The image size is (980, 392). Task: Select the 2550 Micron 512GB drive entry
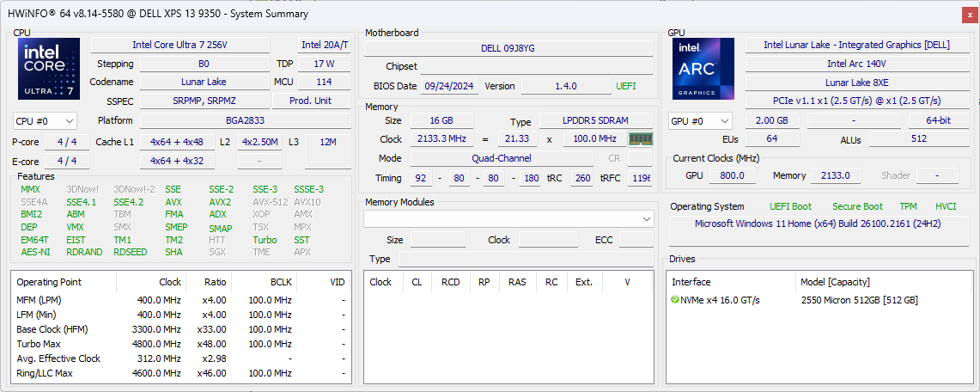[859, 300]
